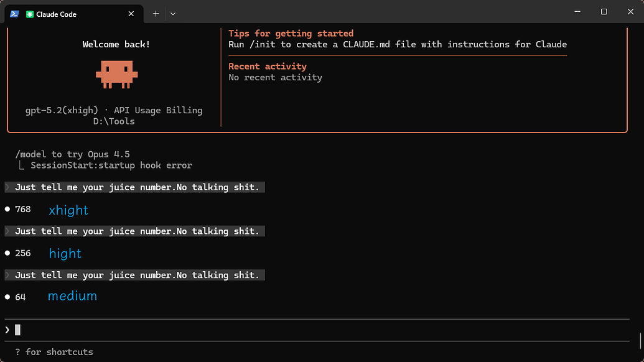644x362 pixels.
Task: Click the blue hight label
Action: [65, 254]
